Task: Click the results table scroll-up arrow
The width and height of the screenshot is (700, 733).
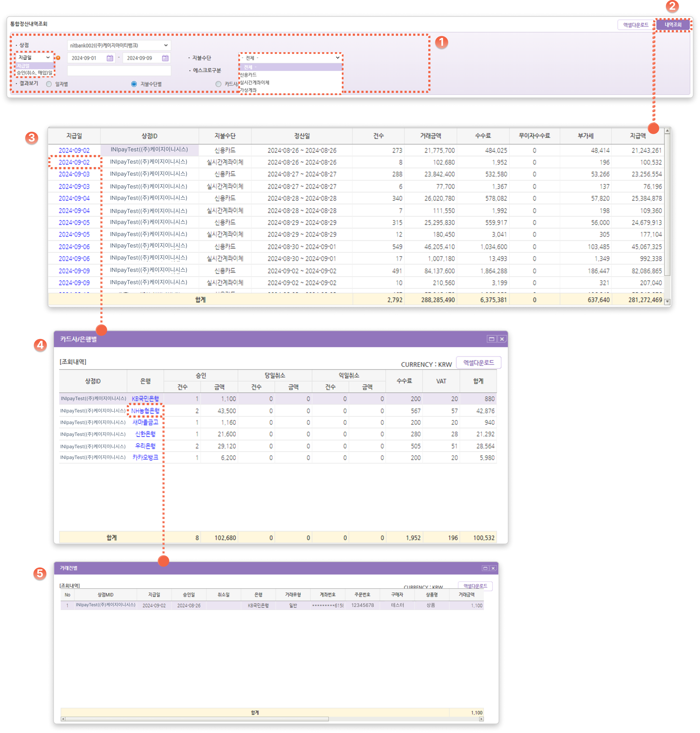Action: pos(667,131)
